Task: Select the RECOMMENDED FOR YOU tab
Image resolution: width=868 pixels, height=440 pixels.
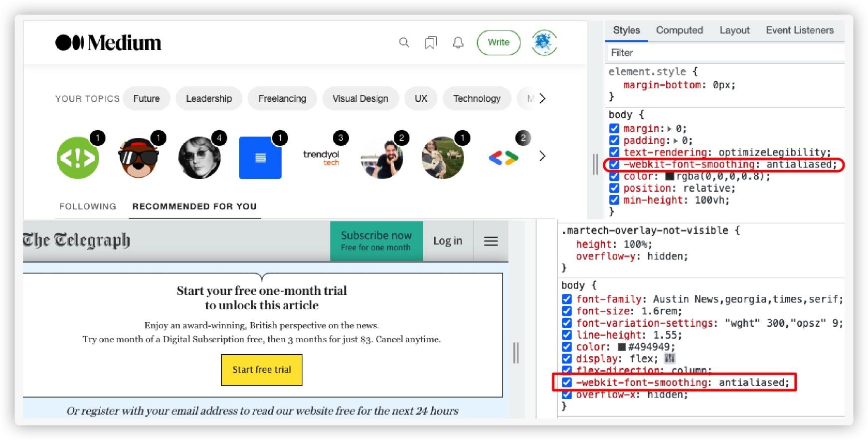Action: [194, 207]
